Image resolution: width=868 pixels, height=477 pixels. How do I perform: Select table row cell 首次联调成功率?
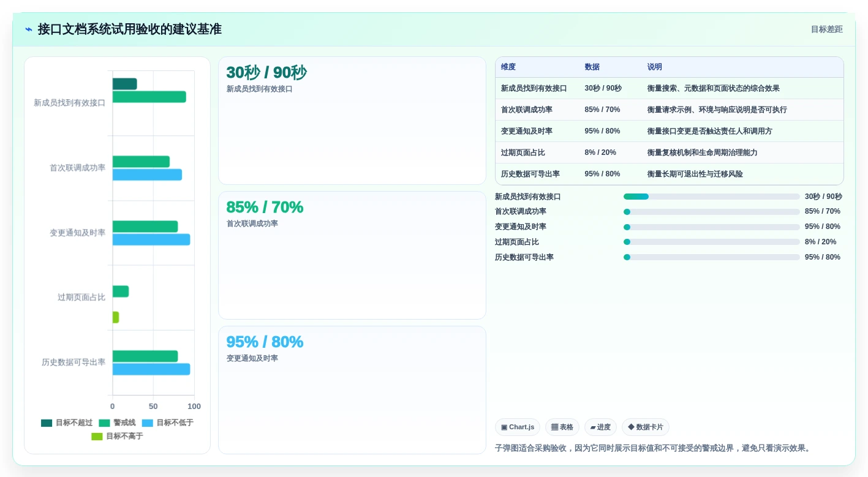[527, 110]
